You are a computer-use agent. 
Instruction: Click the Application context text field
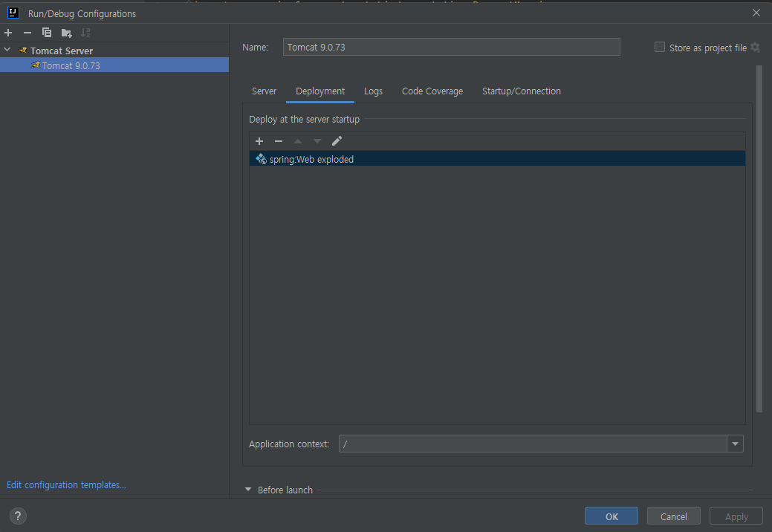pos(533,444)
